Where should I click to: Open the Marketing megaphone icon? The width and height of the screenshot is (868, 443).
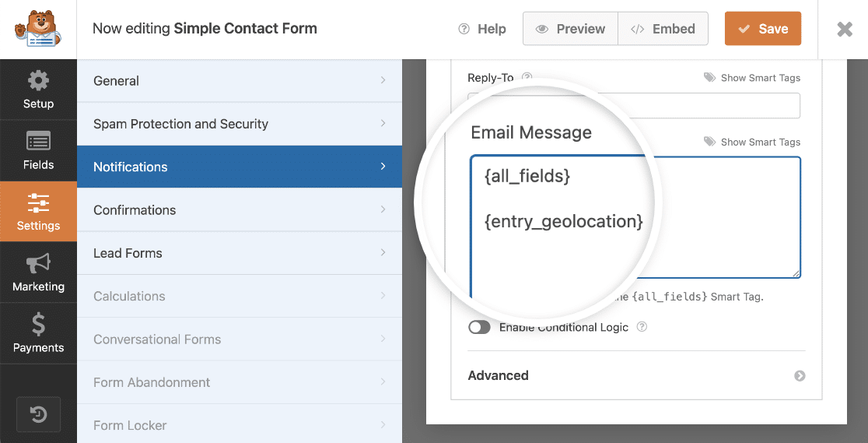tap(38, 264)
